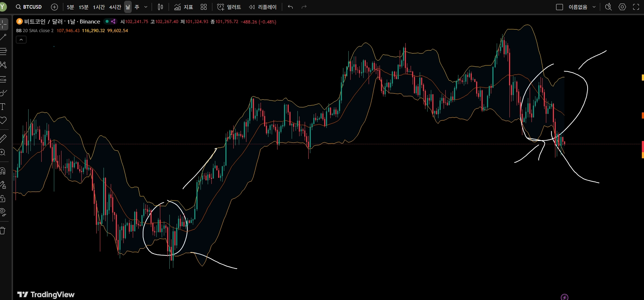Open the chart settings gear icon
Viewport: 644px width, 300px height.
click(622, 7)
